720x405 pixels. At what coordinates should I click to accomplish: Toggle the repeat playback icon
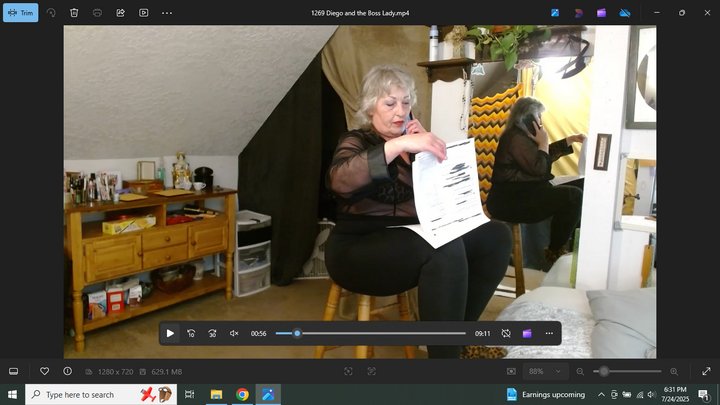pyautogui.click(x=506, y=333)
